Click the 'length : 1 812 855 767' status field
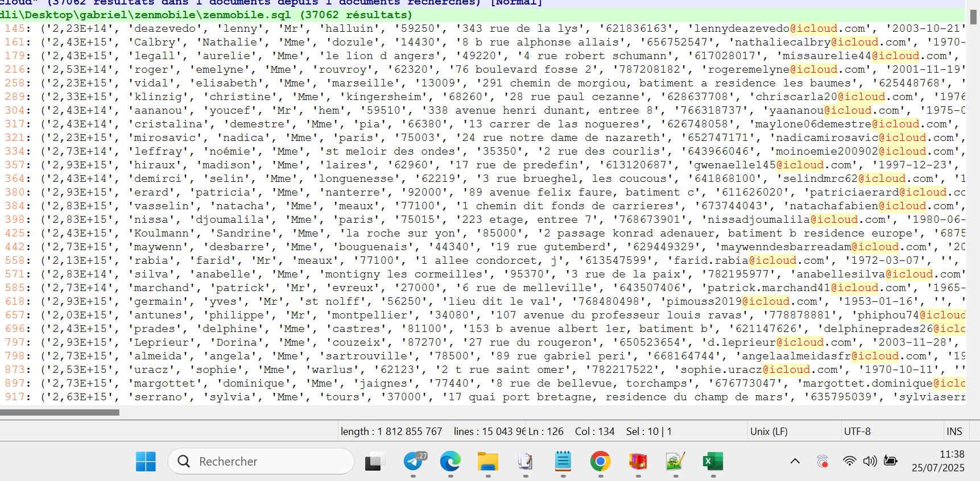This screenshot has width=980, height=481. [391, 432]
